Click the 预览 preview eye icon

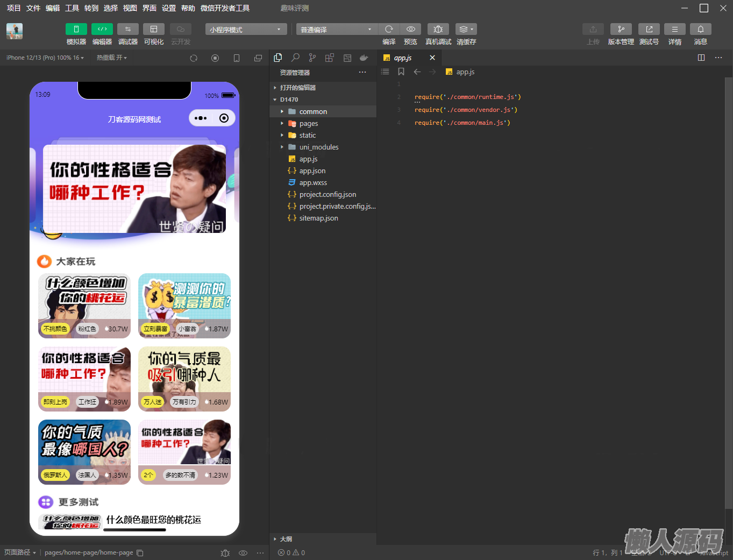[x=410, y=29]
